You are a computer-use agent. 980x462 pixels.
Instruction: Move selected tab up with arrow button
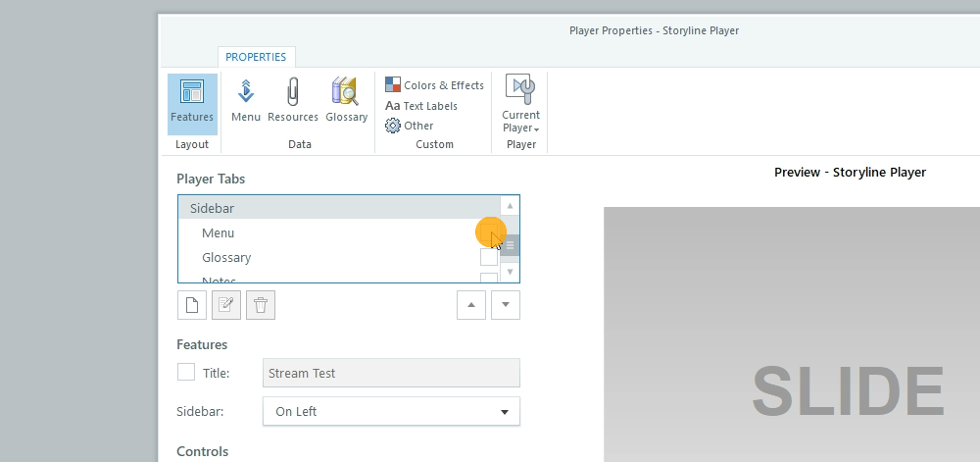471,305
